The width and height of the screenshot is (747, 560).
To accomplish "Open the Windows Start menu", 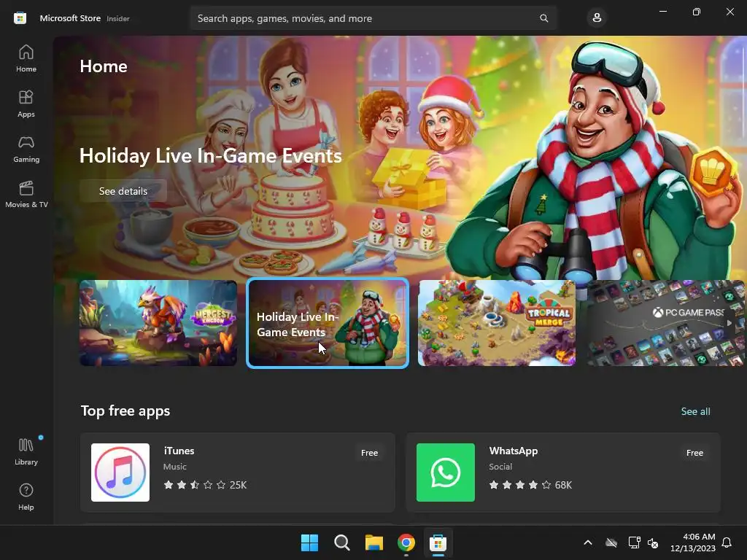I will 309,542.
